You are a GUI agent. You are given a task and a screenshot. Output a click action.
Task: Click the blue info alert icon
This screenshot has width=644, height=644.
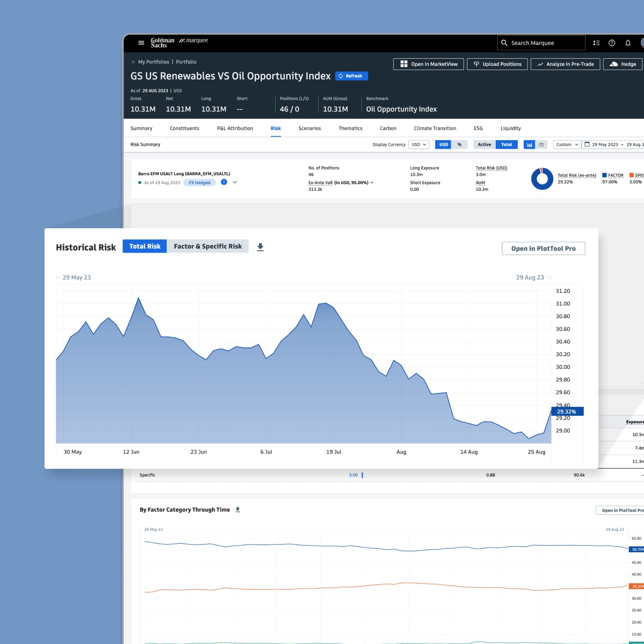coord(224,182)
